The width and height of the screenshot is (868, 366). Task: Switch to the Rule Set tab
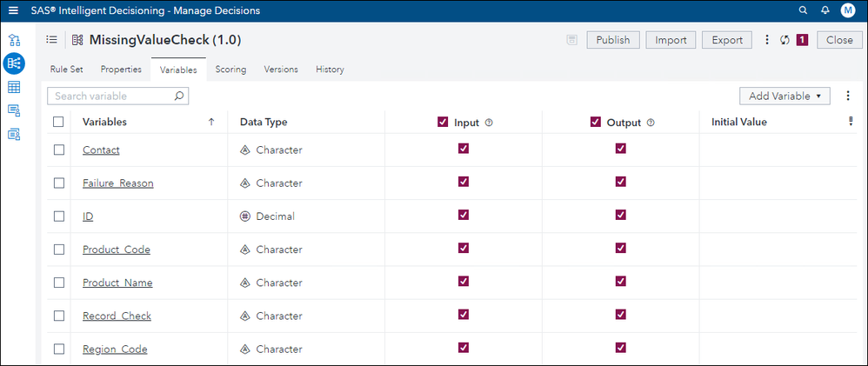pyautogui.click(x=66, y=70)
